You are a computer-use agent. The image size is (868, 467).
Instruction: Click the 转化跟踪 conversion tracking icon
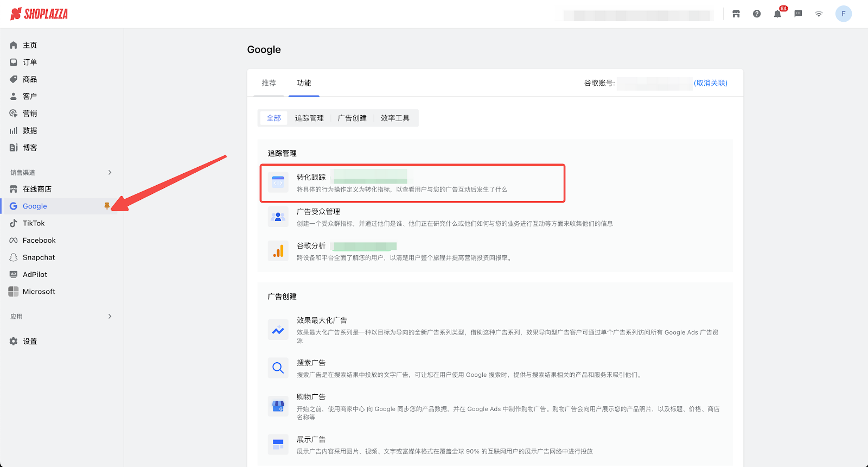pyautogui.click(x=278, y=183)
